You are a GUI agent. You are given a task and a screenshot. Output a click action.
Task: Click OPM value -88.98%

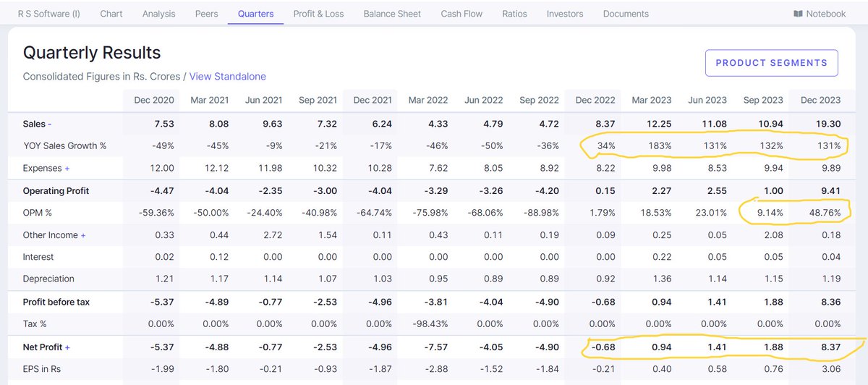point(540,213)
